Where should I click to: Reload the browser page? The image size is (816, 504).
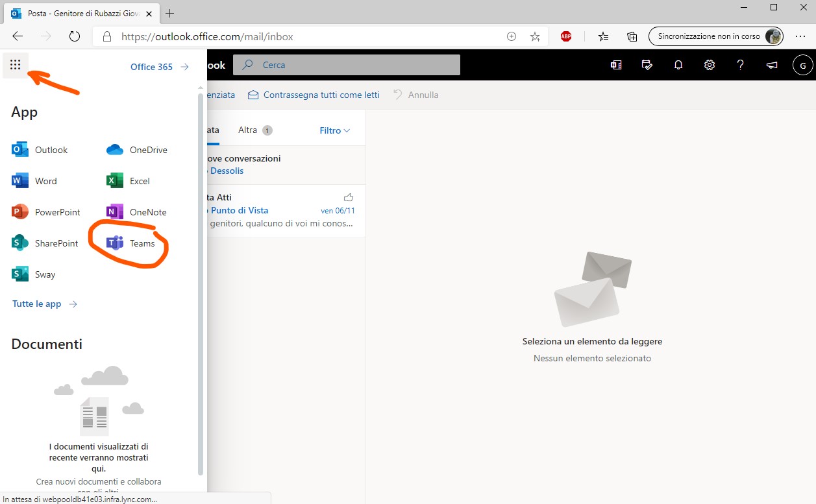click(x=74, y=36)
